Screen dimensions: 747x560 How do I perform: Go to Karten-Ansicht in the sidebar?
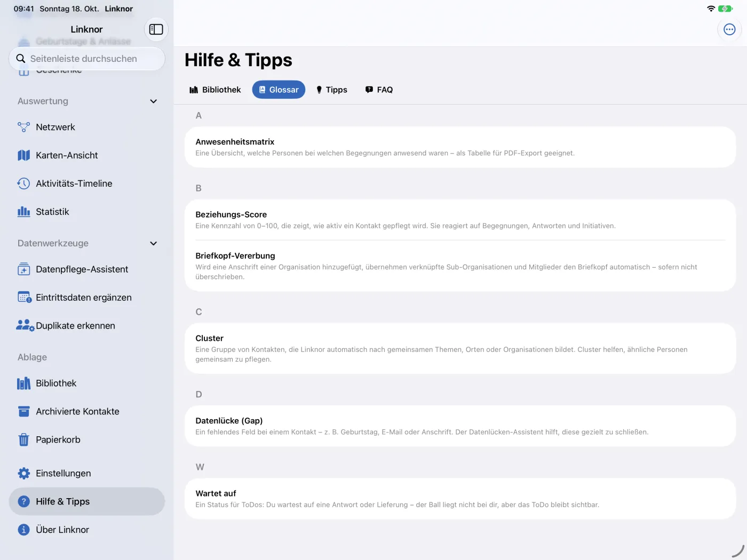tap(87, 155)
